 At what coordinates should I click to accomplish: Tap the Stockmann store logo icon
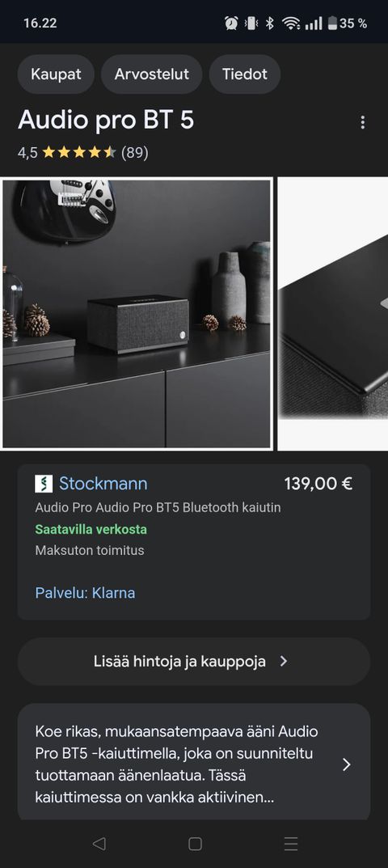(x=44, y=484)
